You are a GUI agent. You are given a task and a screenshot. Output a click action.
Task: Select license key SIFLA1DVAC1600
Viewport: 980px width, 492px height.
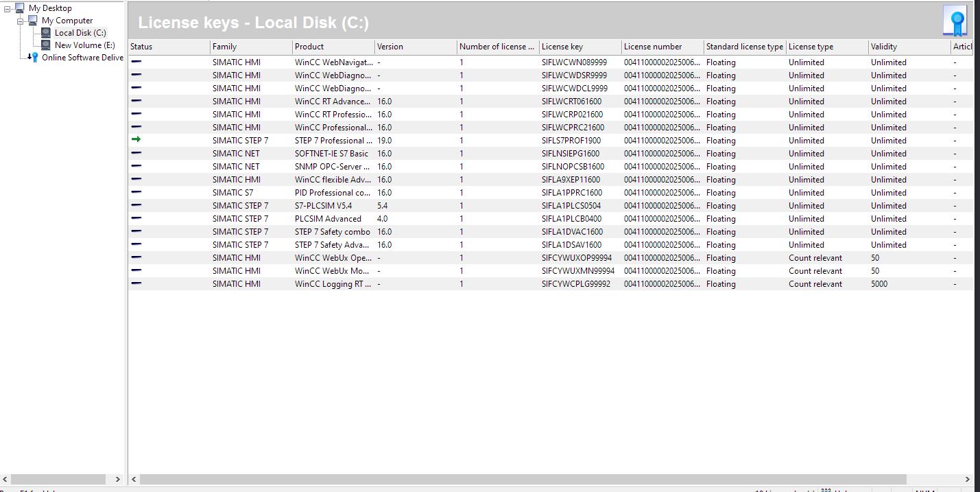pyautogui.click(x=572, y=232)
